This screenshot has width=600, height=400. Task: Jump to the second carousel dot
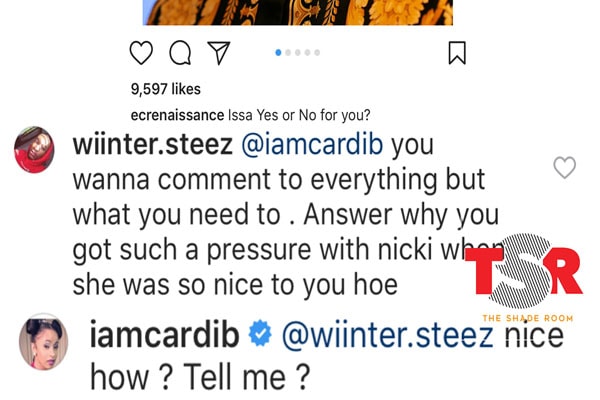tap(288, 52)
